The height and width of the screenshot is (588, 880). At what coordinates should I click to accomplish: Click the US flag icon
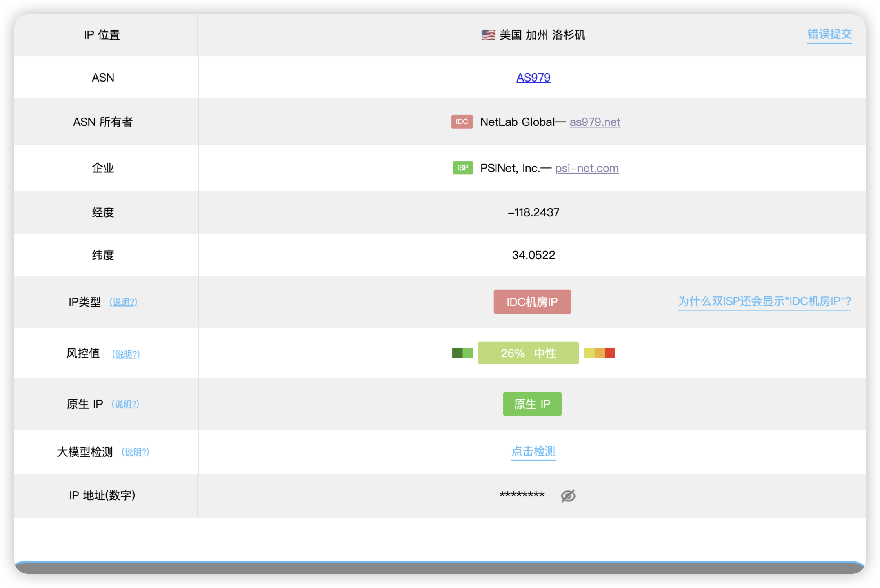pyautogui.click(x=488, y=35)
